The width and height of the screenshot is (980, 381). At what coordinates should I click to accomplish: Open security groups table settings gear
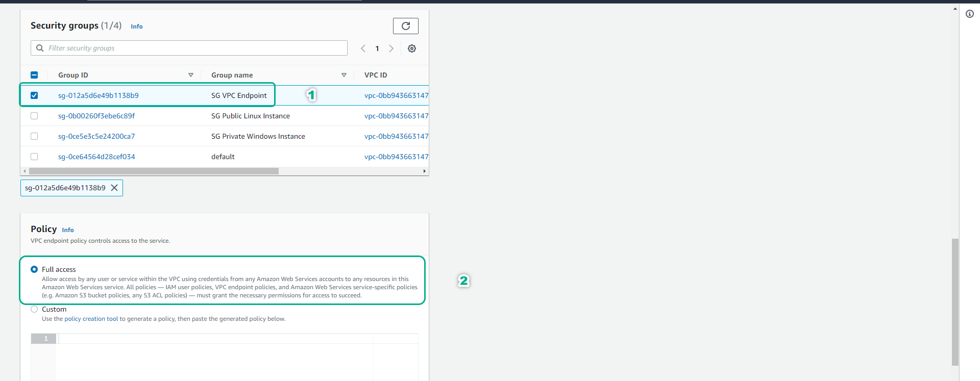(x=412, y=48)
